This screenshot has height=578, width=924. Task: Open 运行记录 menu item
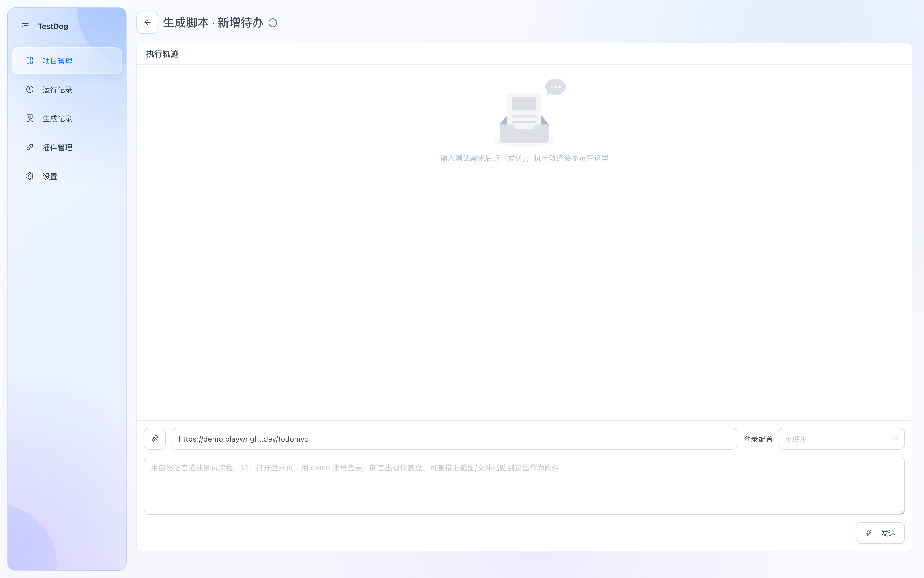click(x=67, y=90)
